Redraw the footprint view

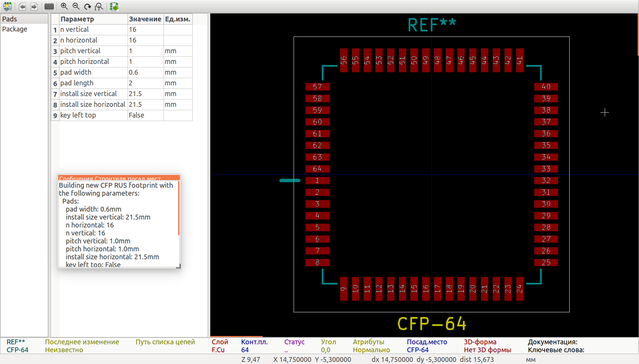[88, 6]
